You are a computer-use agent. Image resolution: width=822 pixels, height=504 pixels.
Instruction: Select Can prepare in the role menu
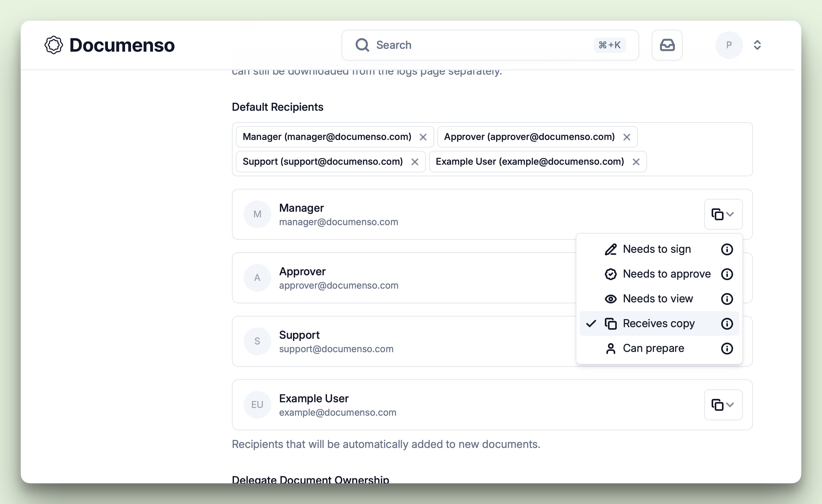tap(653, 348)
